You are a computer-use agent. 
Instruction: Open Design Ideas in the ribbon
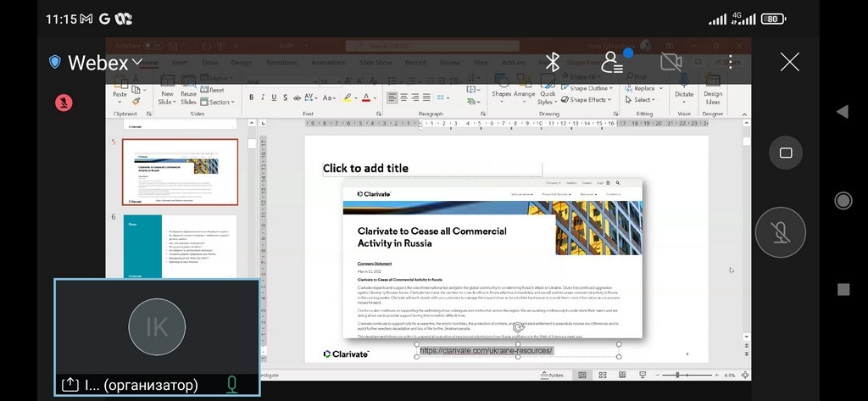(712, 94)
